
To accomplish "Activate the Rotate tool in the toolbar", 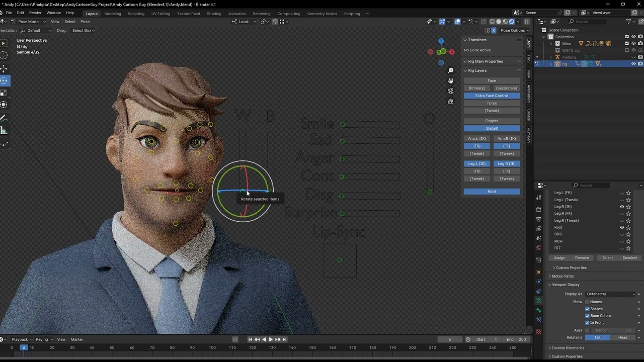I will pyautogui.click(x=4, y=80).
